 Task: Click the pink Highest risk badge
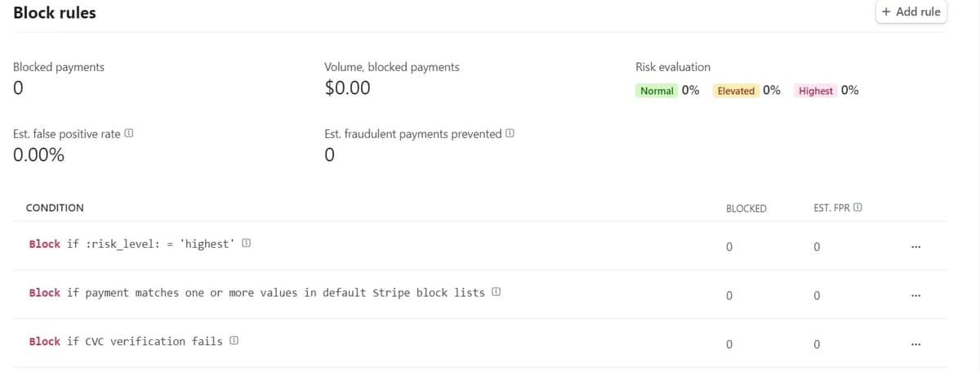816,91
